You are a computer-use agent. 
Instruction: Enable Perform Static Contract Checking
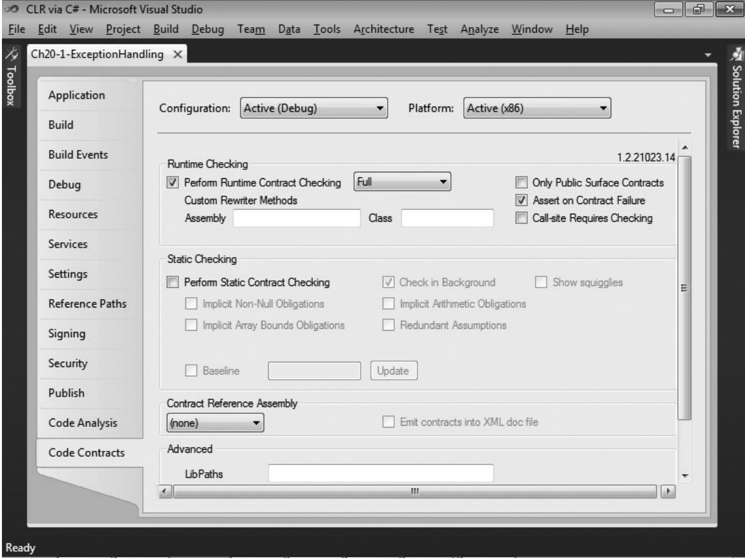coord(171,282)
